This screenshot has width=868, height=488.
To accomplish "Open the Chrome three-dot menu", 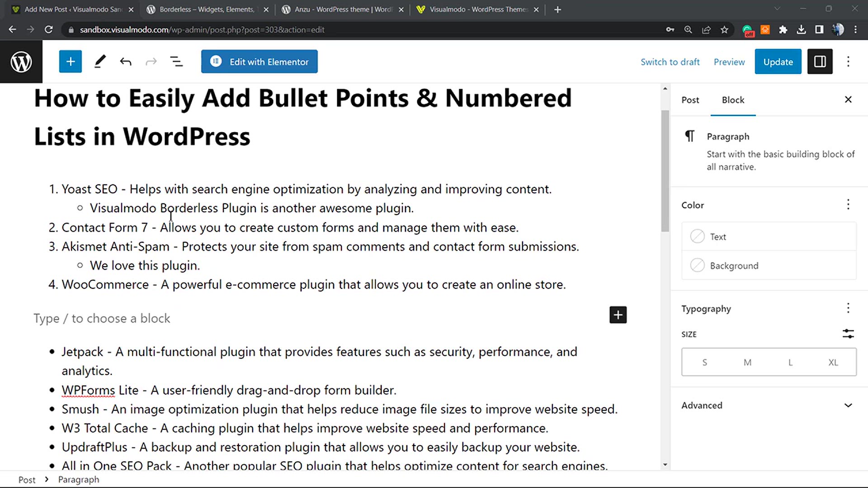I will [855, 29].
